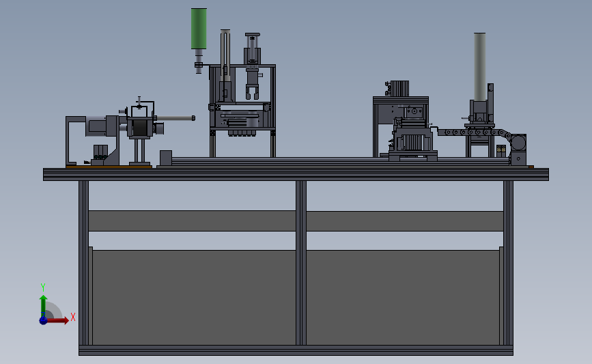The image size is (592, 364).
Task: Select the center vertical leg of the table frame
Action: coord(301,263)
